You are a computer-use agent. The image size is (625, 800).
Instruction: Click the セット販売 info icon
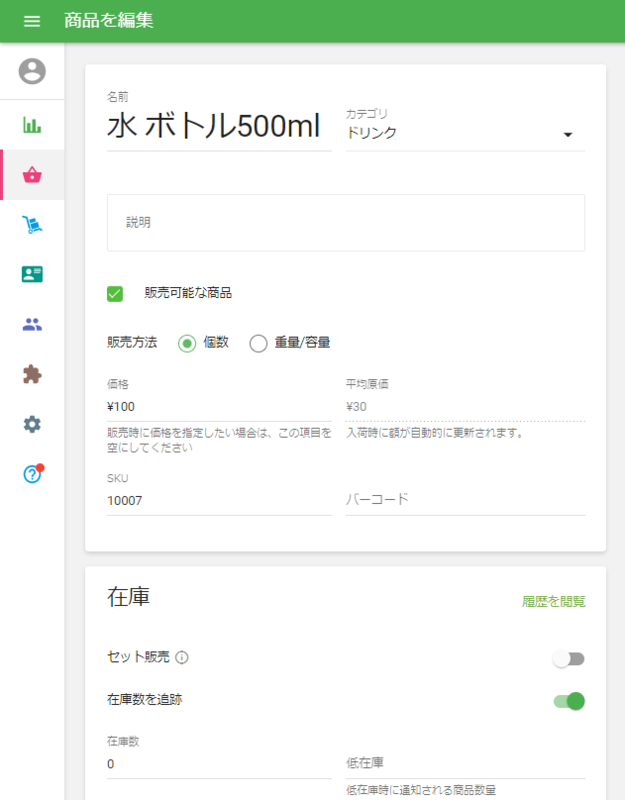[x=182, y=658]
